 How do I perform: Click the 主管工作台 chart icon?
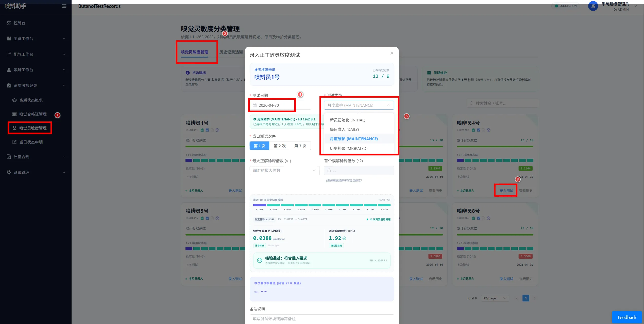(9, 39)
